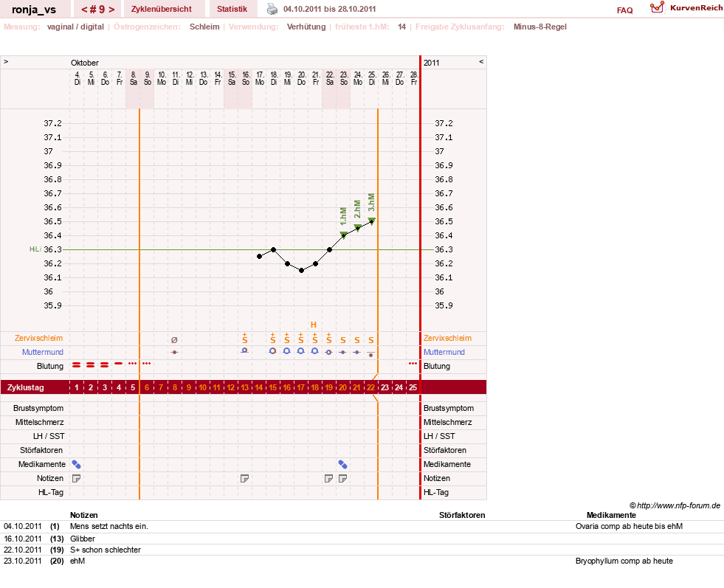
Task: Click the orange H marker above day 18
Action: click(x=314, y=325)
